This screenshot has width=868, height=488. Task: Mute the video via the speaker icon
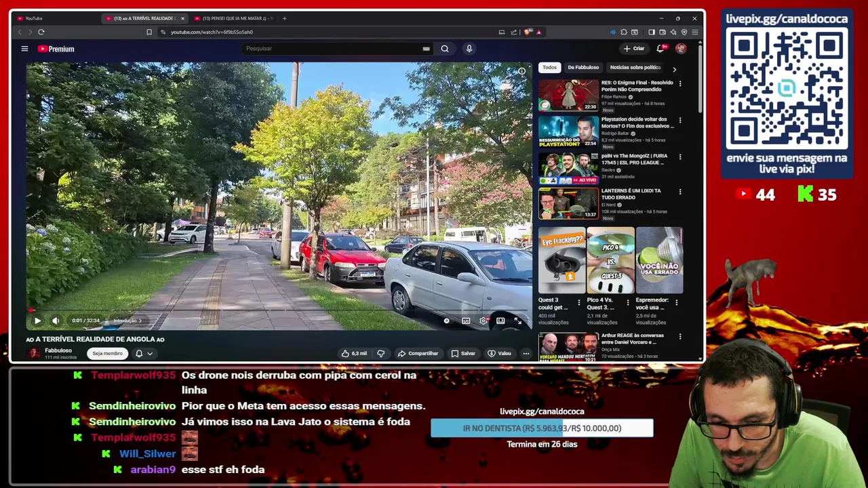coord(56,321)
